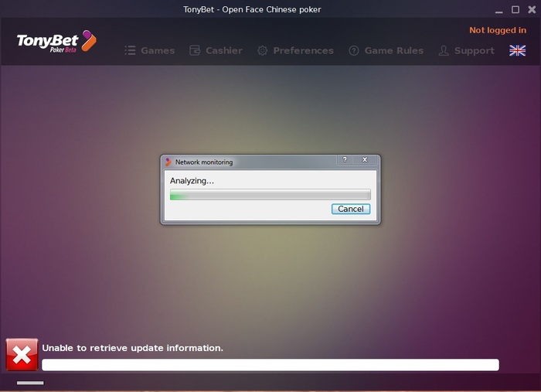Open the Support menu

467,51
